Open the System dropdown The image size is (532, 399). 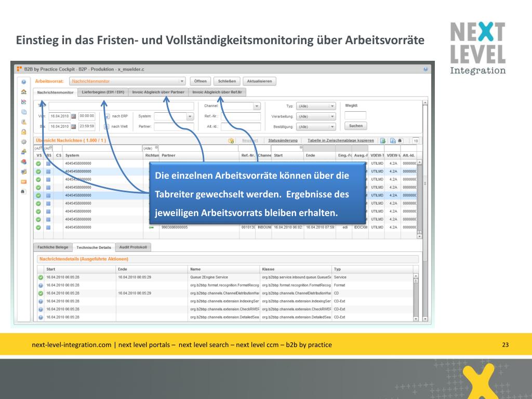(190, 116)
